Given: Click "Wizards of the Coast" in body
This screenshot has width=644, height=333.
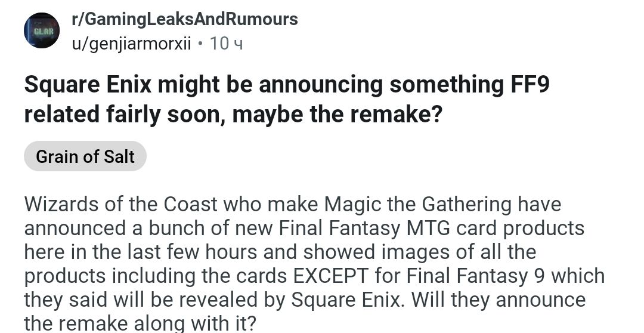Looking at the screenshot, I should tap(121, 205).
